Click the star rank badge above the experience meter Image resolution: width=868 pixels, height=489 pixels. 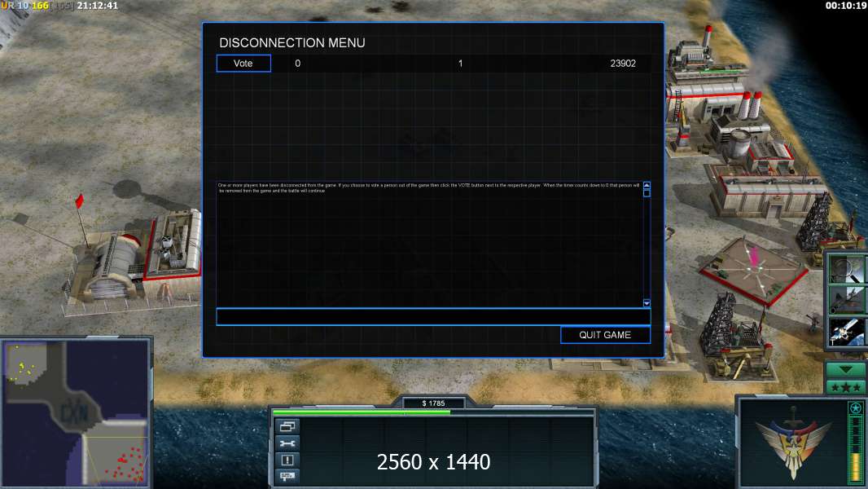click(x=855, y=408)
